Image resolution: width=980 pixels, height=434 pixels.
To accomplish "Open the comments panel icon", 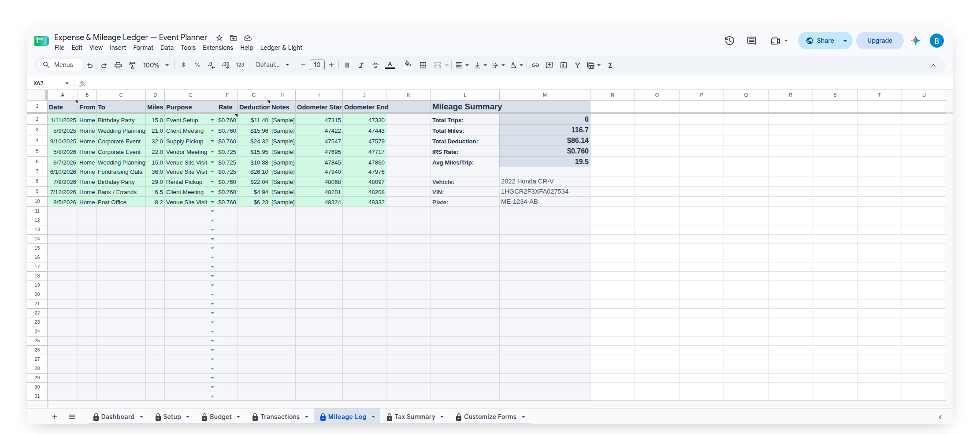I will coord(752,41).
